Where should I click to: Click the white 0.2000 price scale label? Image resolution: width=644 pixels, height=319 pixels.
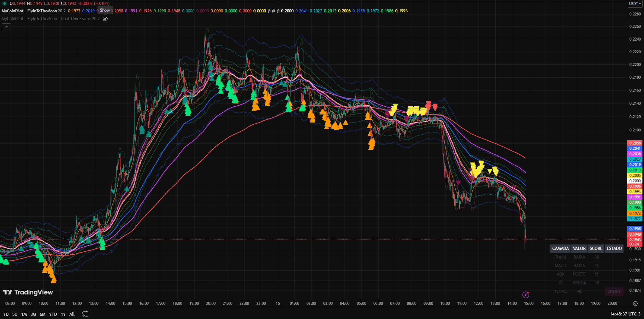[635, 181]
